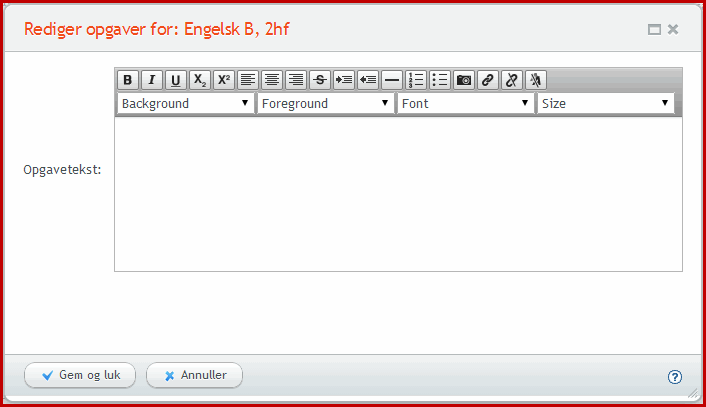Image resolution: width=706 pixels, height=407 pixels.
Task: Expand the Size dropdown
Action: (606, 104)
